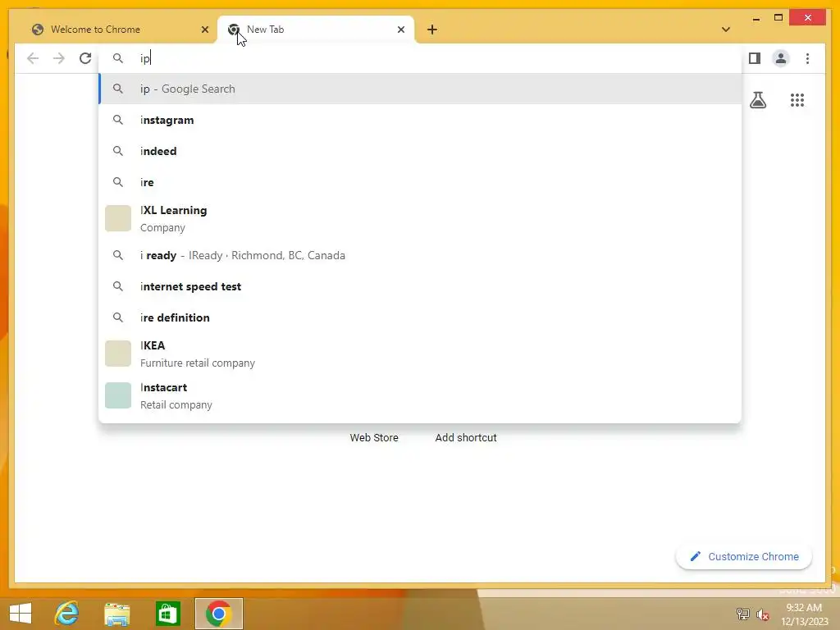Minimize the Chrome window
The image size is (840, 630).
tap(756, 19)
